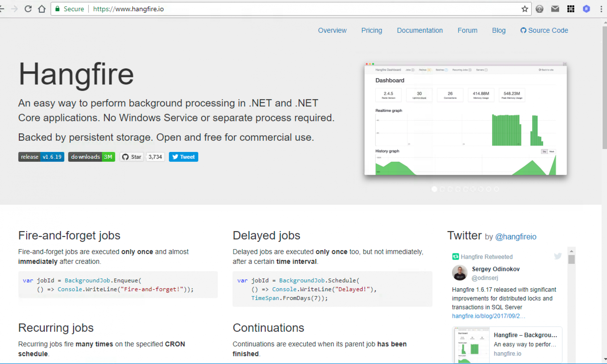The width and height of the screenshot is (607, 364).
Task: Click the release v1.6.19 badge
Action: pos(41,157)
